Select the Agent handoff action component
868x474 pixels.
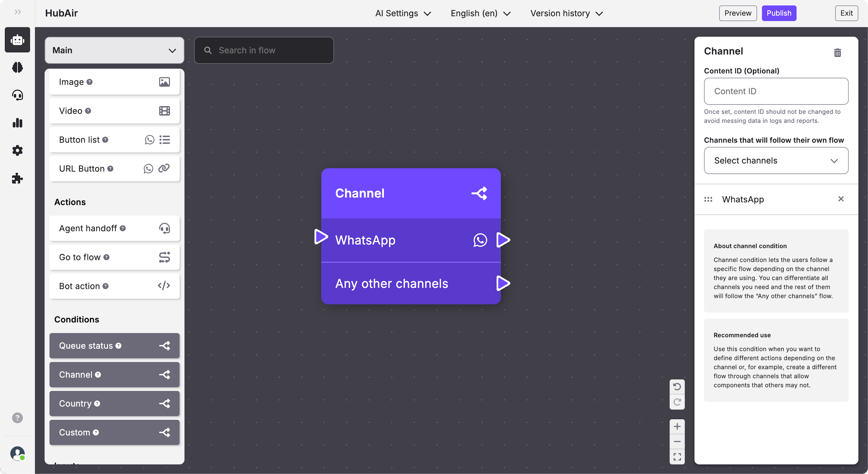114,228
